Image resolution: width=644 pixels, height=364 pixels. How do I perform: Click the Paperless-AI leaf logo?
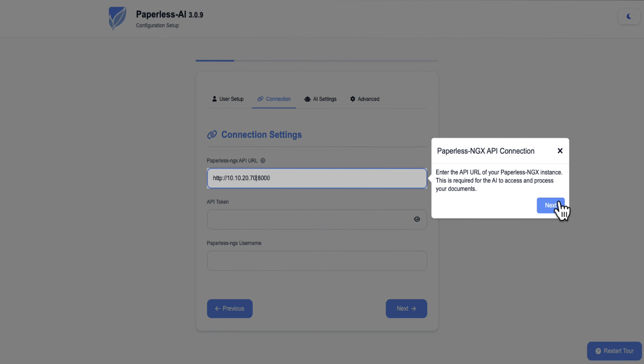point(117,19)
